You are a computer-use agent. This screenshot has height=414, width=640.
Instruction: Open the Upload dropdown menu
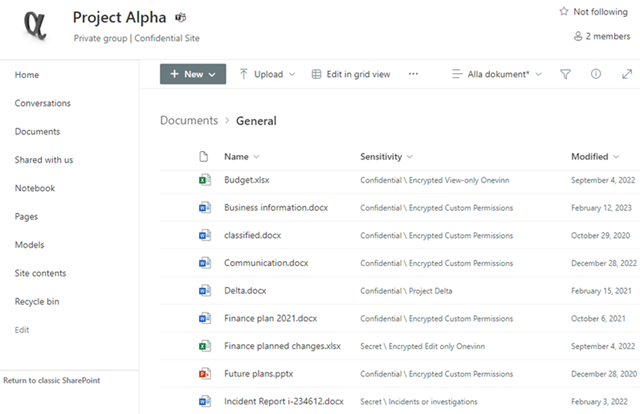pos(267,74)
